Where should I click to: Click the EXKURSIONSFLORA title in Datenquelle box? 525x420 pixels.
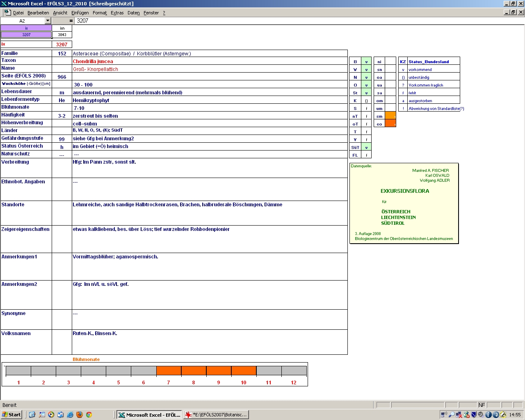click(x=405, y=191)
